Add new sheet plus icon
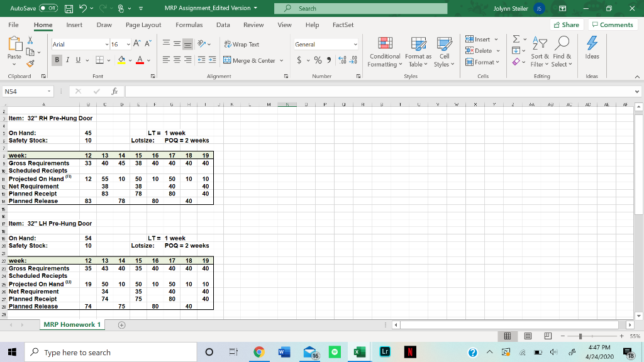Viewport: 644px width, 362px height. click(121, 325)
